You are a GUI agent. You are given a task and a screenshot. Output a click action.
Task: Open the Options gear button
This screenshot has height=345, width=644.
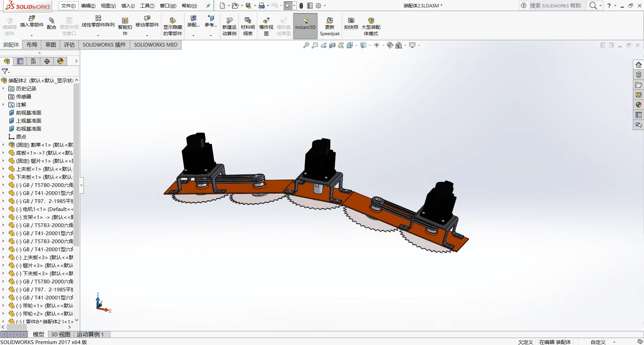point(319,6)
